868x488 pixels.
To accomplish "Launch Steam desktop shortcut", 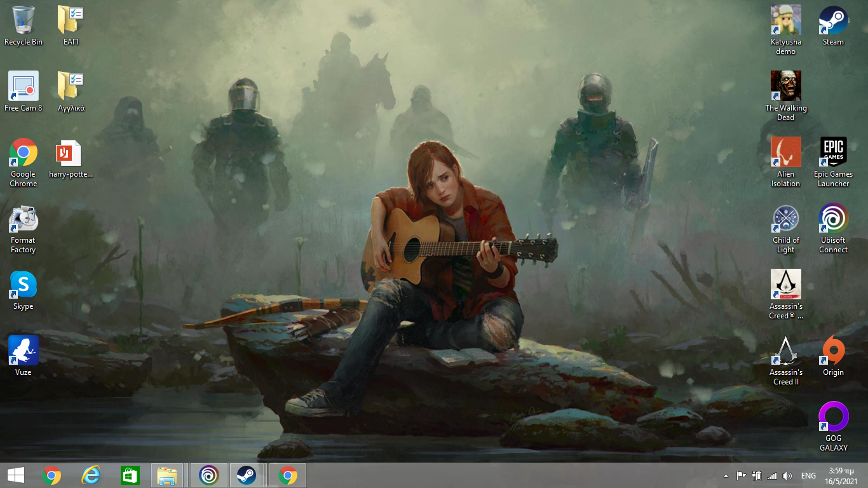I will coord(834,26).
